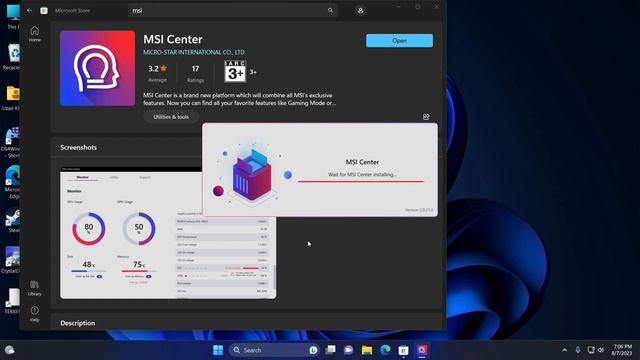This screenshot has height=360, width=640.
Task: Open MSI Center app
Action: [399, 40]
